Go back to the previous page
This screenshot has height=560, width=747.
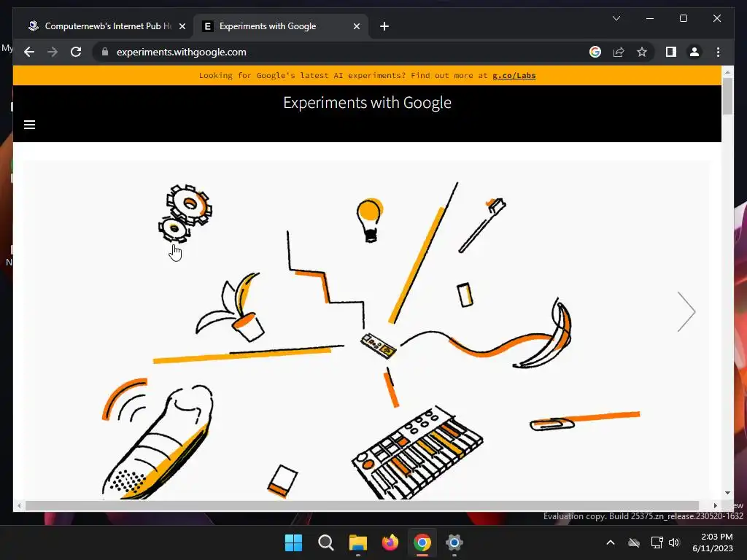pos(29,52)
